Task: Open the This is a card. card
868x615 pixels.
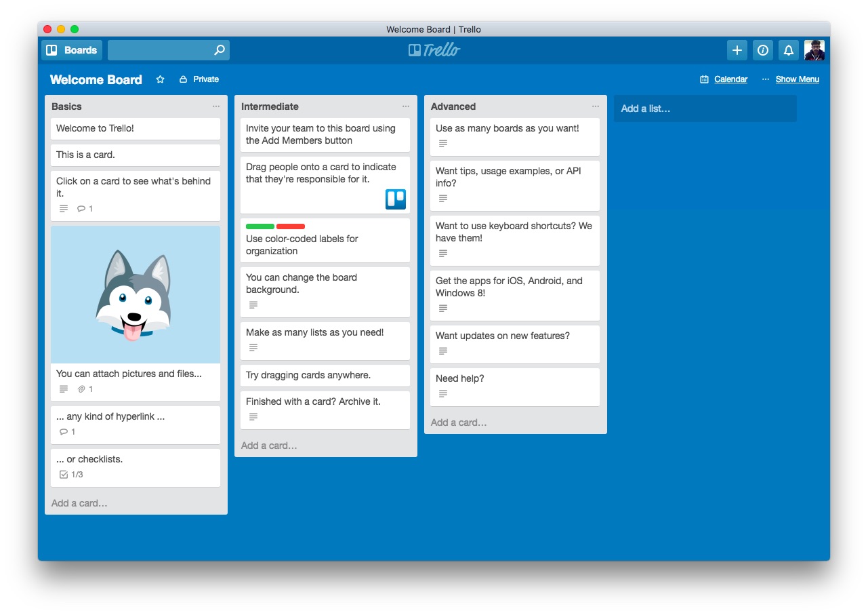Action: coord(136,155)
